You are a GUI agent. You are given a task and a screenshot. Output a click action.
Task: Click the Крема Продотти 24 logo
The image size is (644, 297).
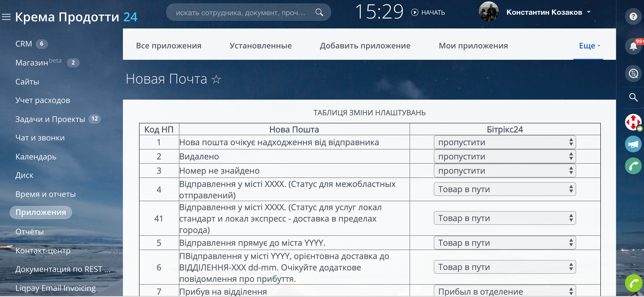pos(76,17)
